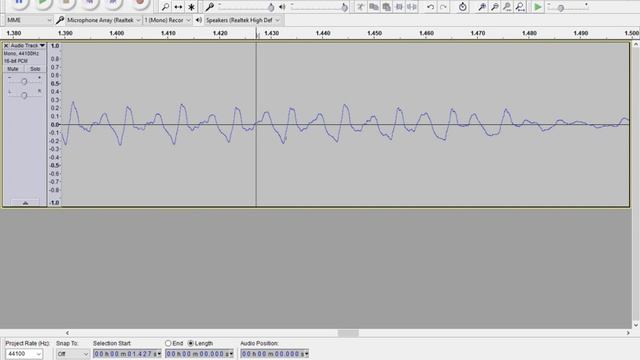Click the Selection Start time field
Screen dimensions: 640x360
tap(127, 354)
